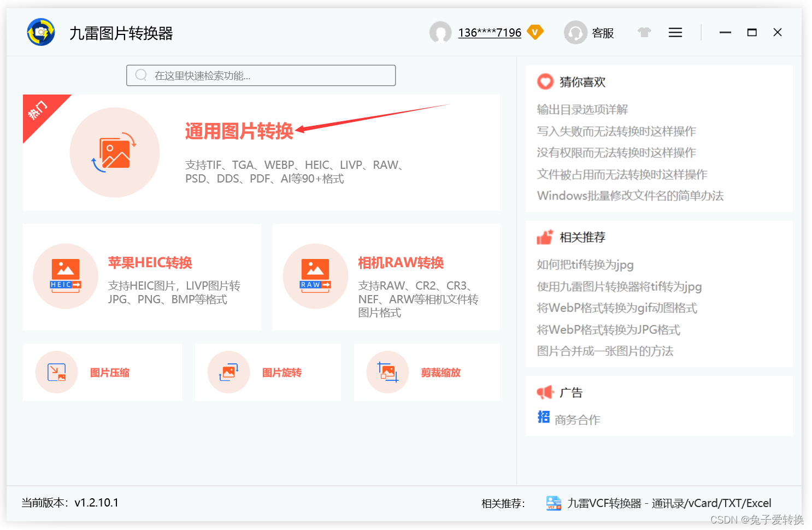812x530 pixels.
Task: Click the 剪裁缩放 crop icon
Action: [388, 373]
